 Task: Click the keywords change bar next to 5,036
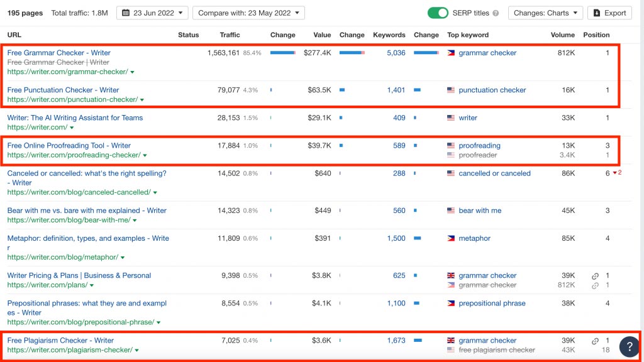[x=426, y=53]
